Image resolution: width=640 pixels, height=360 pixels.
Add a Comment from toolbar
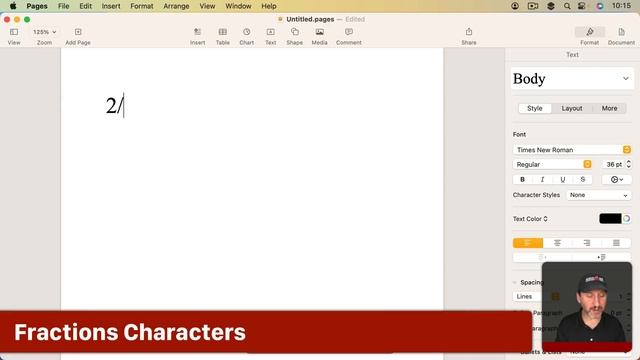(349, 32)
